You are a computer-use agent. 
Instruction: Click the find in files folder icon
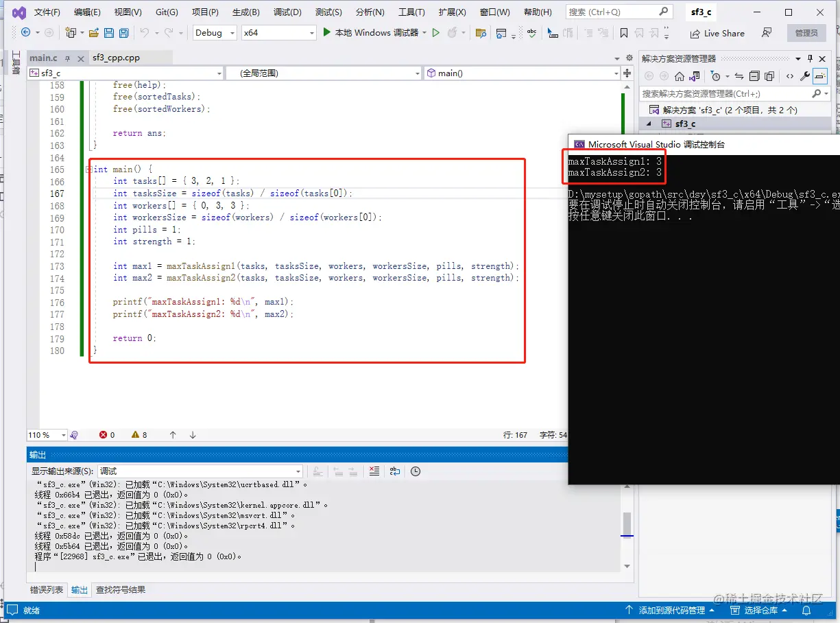tap(481, 32)
